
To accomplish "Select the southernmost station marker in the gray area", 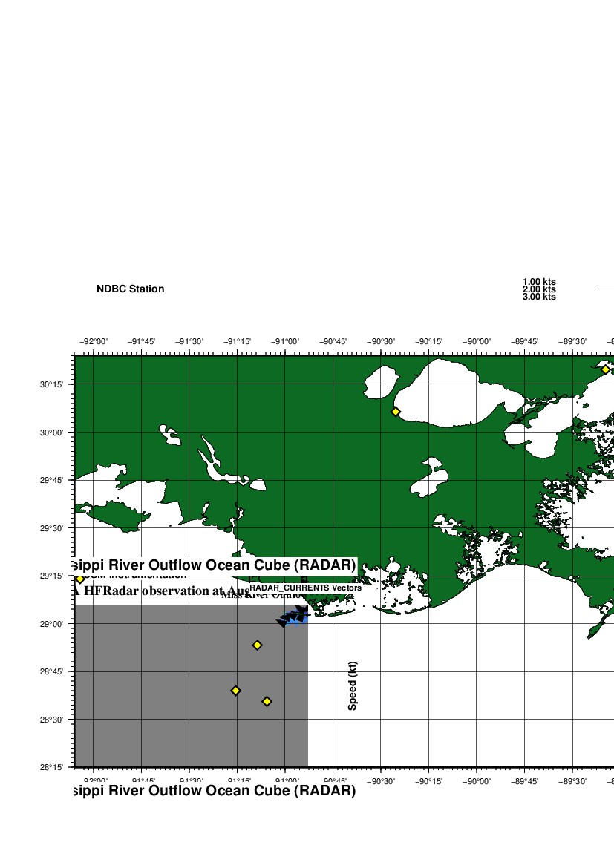I will click(x=267, y=701).
